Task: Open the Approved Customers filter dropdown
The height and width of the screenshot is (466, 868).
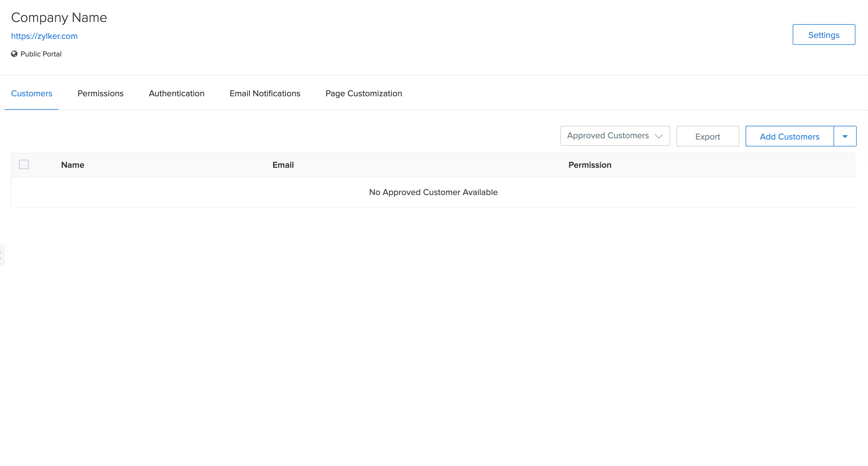Action: click(x=615, y=136)
